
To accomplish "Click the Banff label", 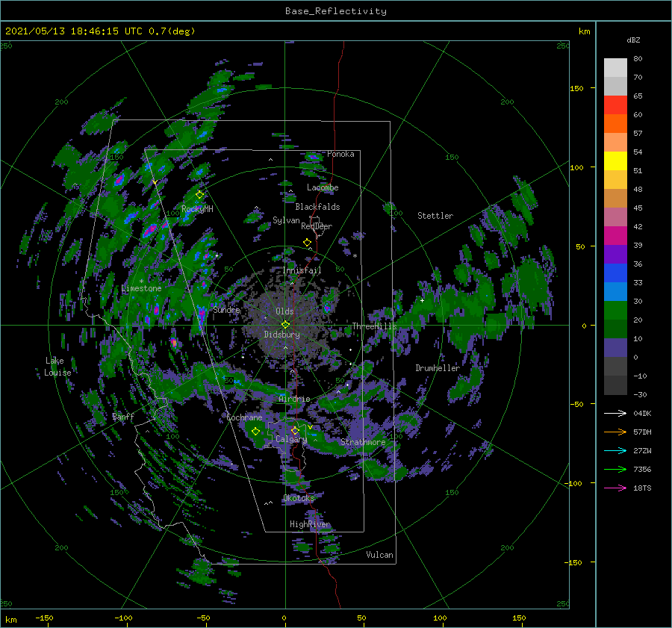I will (123, 416).
